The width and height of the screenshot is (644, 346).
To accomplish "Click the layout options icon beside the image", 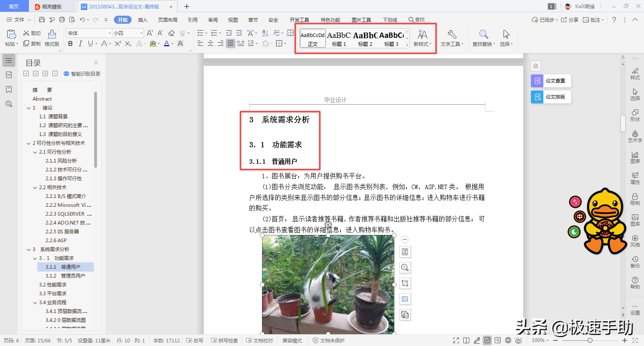I will 405,252.
